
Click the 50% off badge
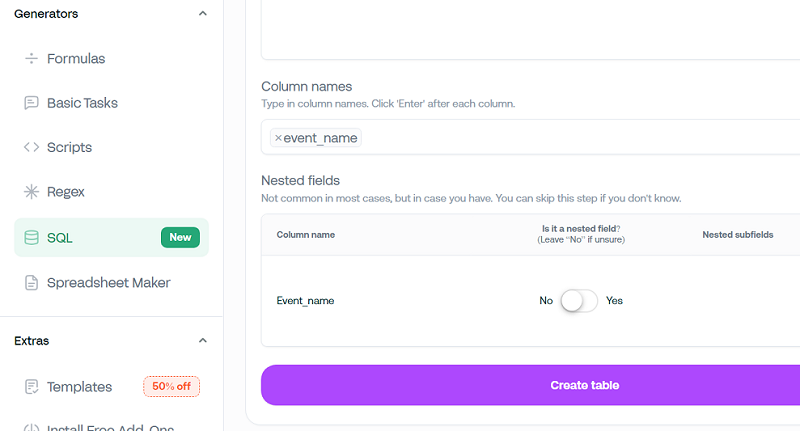[171, 387]
